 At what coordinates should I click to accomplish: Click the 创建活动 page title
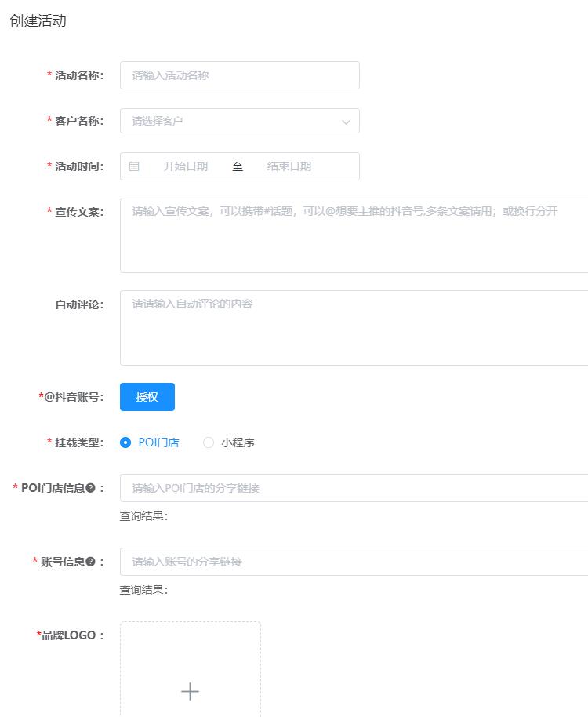(x=38, y=20)
